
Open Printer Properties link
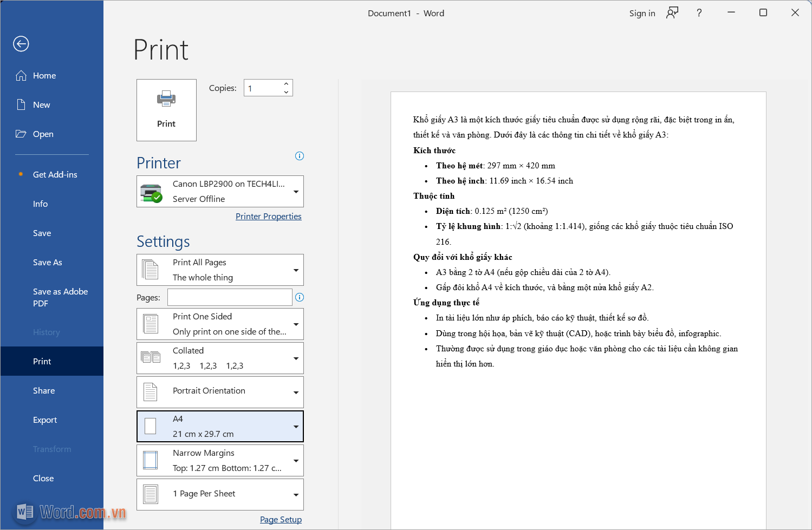coord(268,216)
